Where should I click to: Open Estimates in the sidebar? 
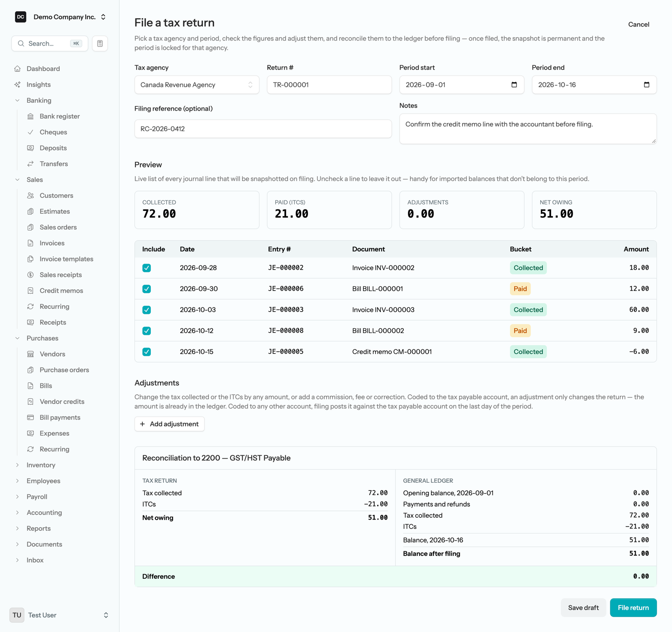55,211
